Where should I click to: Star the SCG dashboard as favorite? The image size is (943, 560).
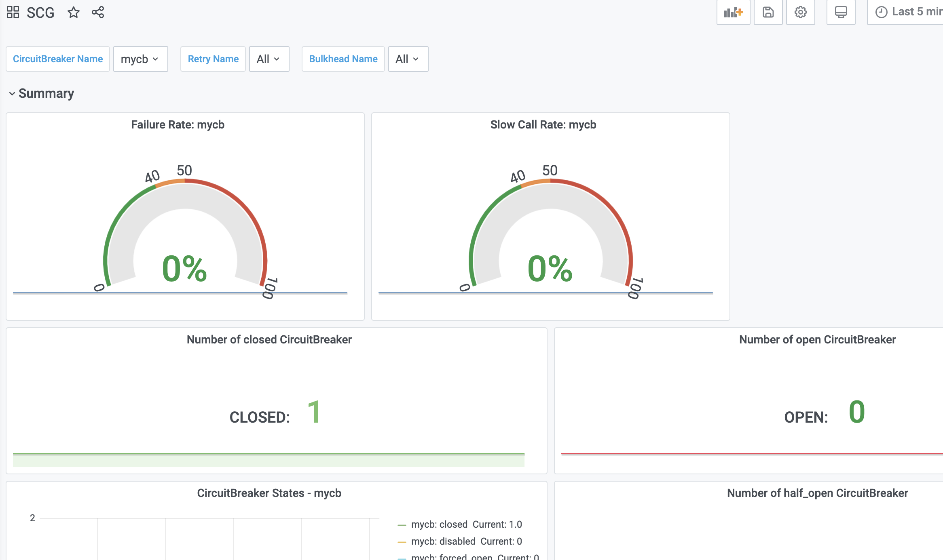[x=73, y=12]
